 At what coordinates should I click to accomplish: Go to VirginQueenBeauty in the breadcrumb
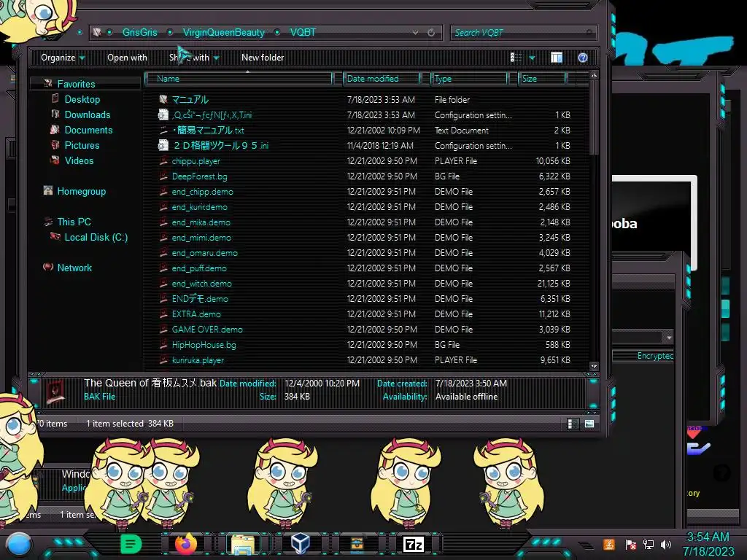(223, 32)
